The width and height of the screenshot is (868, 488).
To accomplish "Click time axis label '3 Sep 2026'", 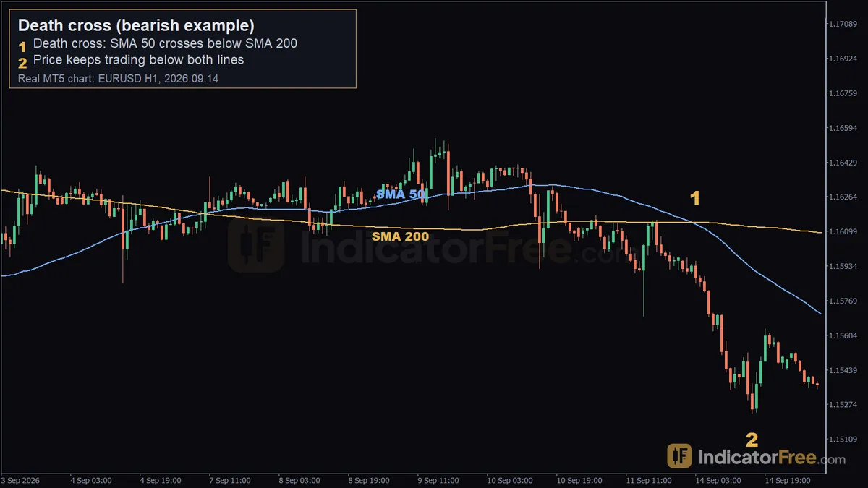I will click(x=21, y=480).
